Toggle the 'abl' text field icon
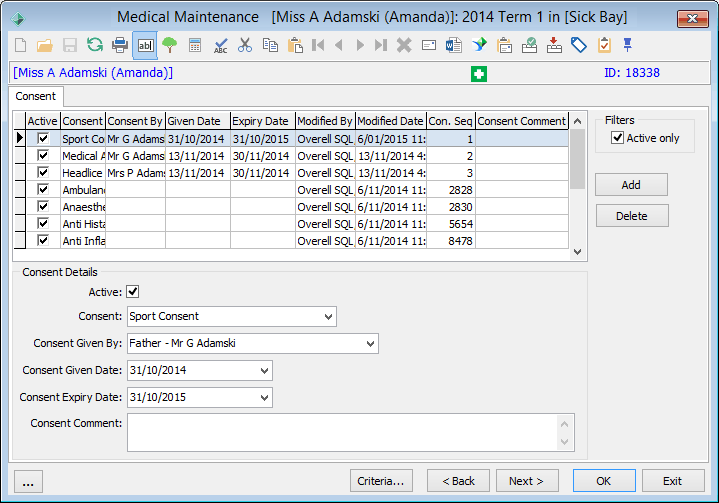This screenshot has width=719, height=503. [145, 45]
